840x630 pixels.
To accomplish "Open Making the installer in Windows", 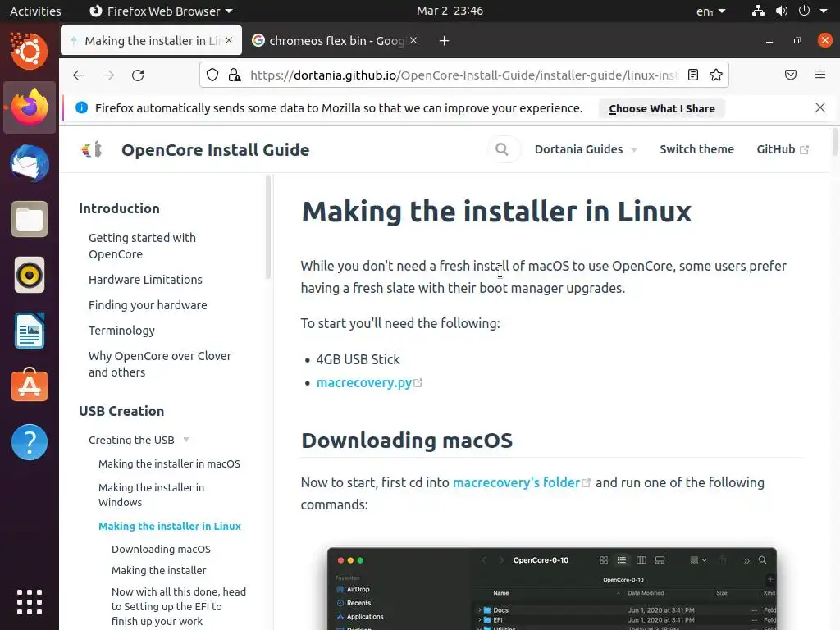I will click(x=151, y=495).
